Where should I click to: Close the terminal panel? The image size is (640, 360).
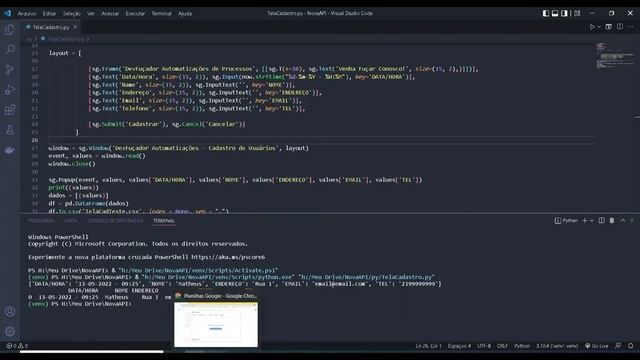632,220
